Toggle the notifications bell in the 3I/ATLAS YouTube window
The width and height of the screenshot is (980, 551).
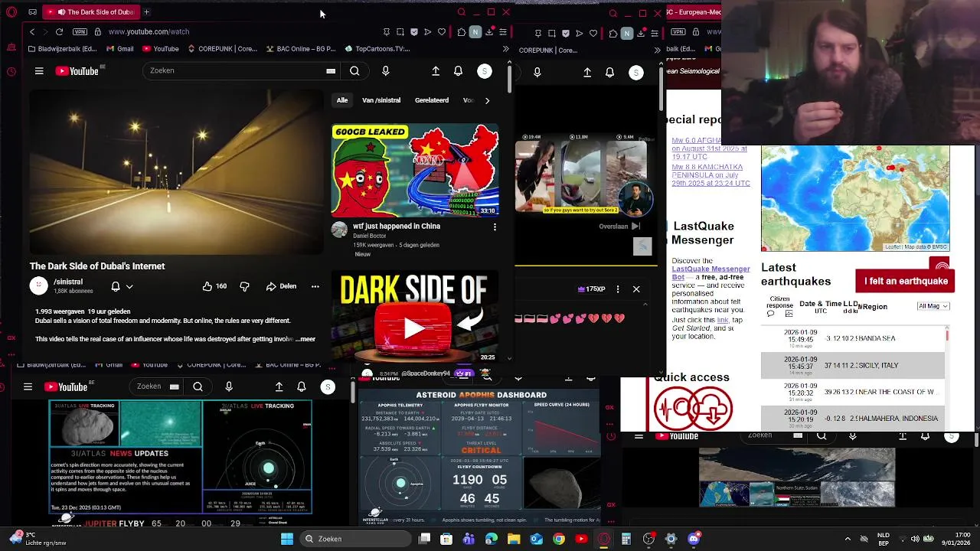(302, 386)
